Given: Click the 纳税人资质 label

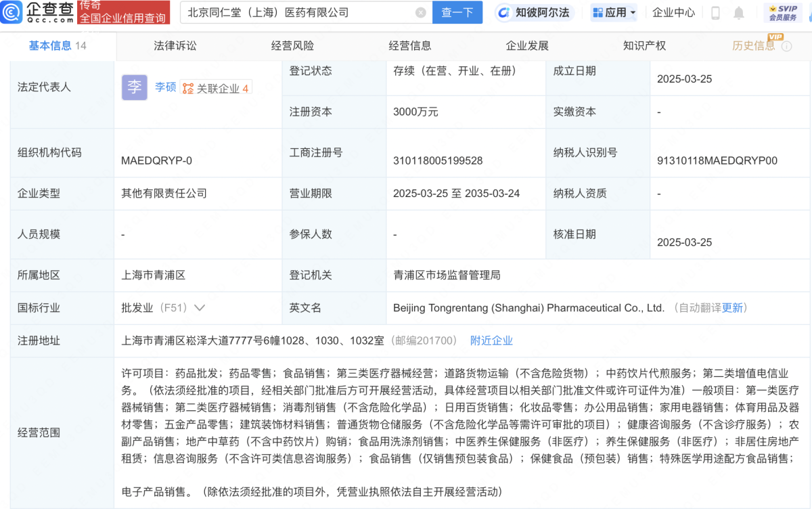Looking at the screenshot, I should pos(580,193).
